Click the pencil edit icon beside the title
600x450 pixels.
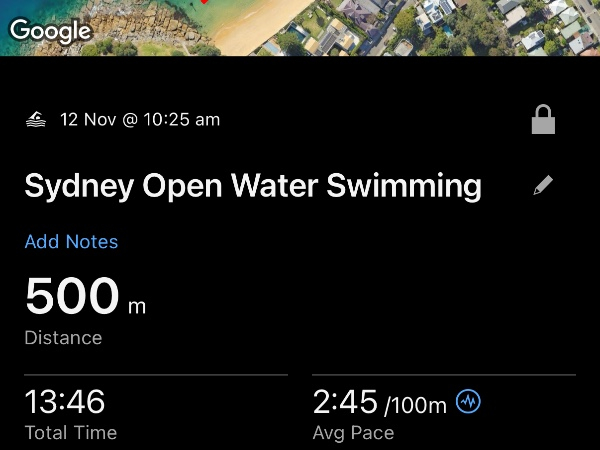pyautogui.click(x=543, y=185)
